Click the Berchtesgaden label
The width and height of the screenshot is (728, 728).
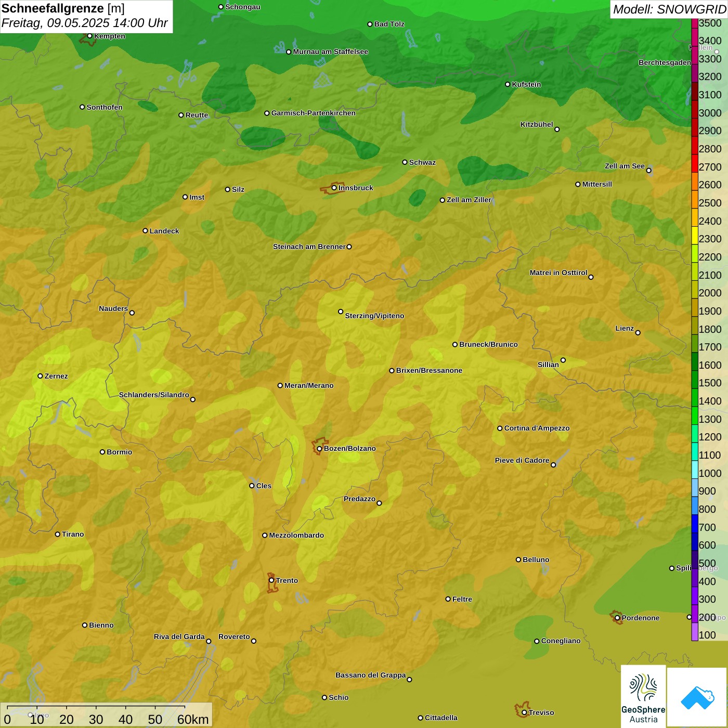[x=665, y=62]
